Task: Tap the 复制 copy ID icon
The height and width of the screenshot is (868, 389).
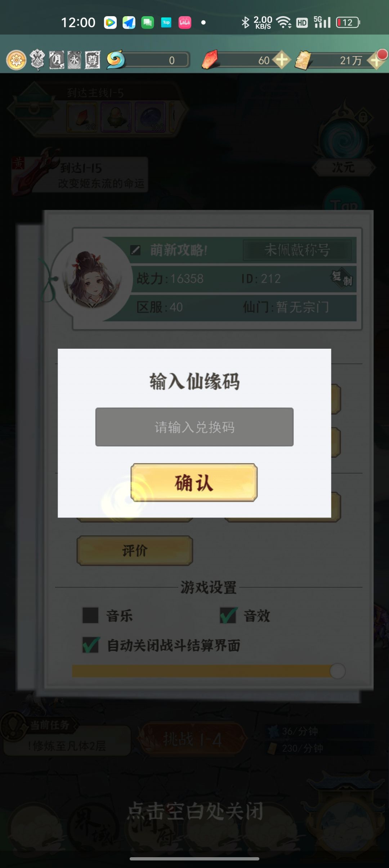Action: [342, 278]
